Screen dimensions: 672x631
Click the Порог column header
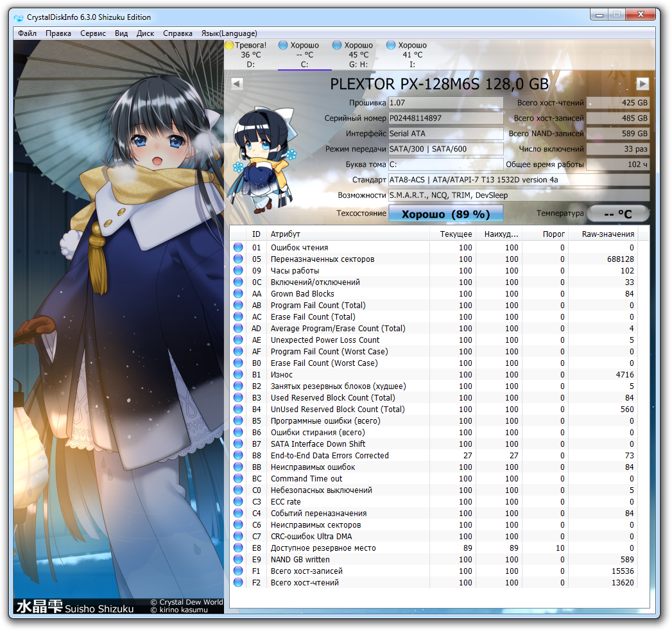click(x=545, y=234)
